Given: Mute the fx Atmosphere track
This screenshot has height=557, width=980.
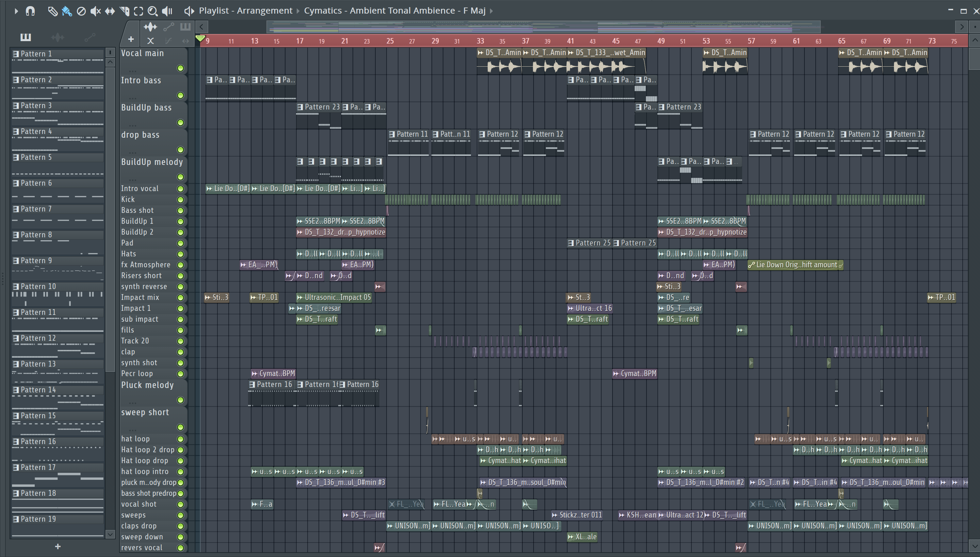Looking at the screenshot, I should [180, 265].
